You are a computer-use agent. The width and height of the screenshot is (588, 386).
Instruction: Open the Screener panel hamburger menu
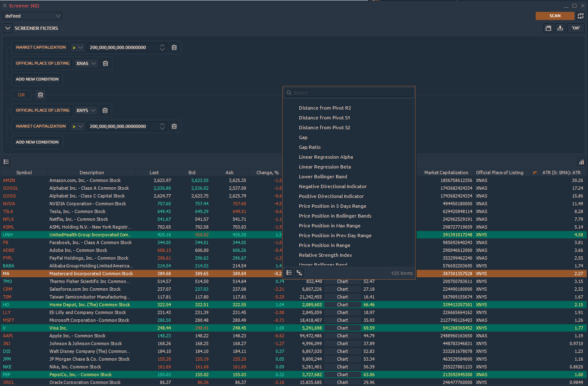5,6
